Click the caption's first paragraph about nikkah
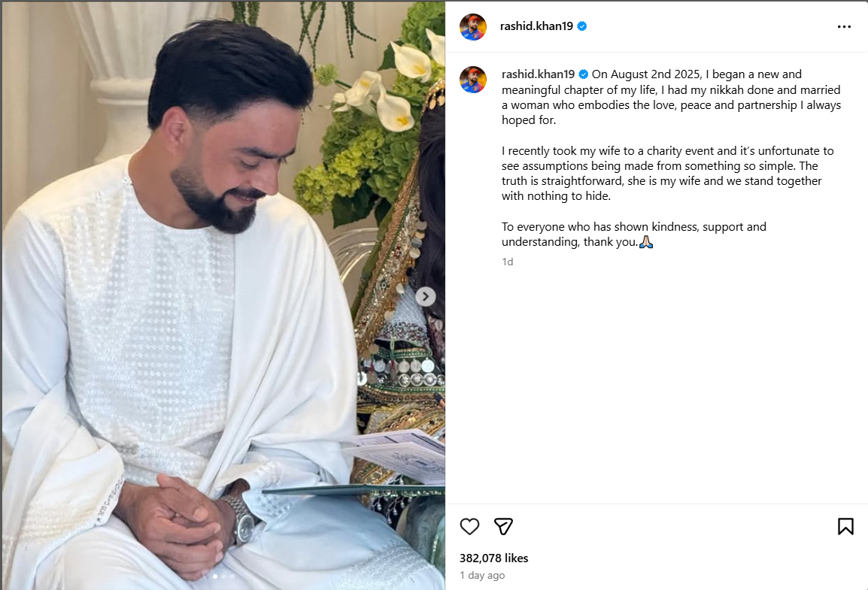 [x=671, y=97]
